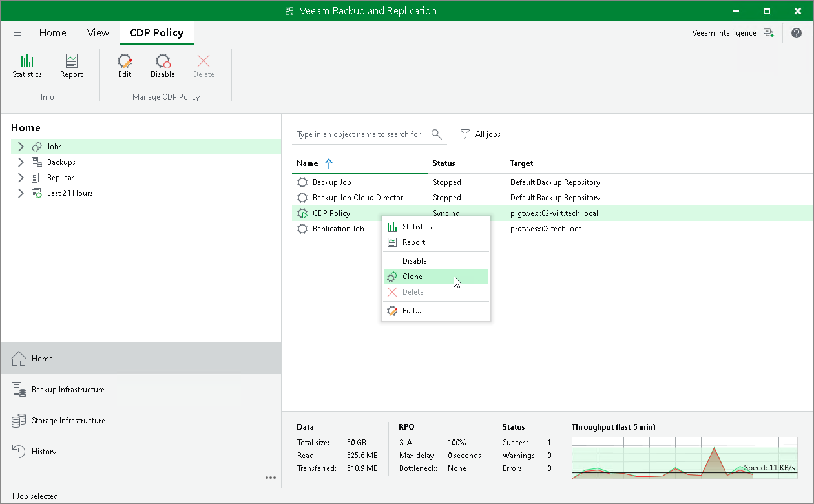Choose Disable in the context menu
814x504 pixels.
pos(436,261)
